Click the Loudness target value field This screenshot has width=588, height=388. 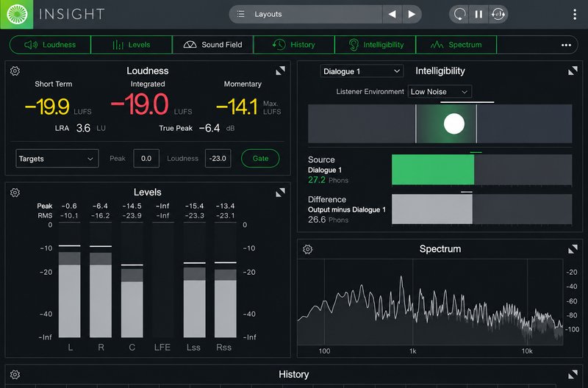click(218, 159)
